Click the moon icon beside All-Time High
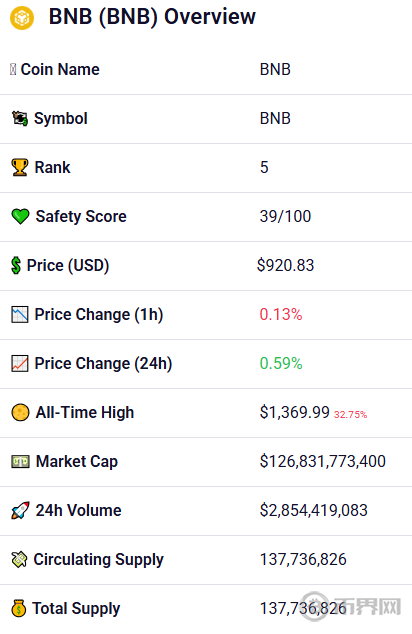This screenshot has height=634, width=412. point(20,412)
